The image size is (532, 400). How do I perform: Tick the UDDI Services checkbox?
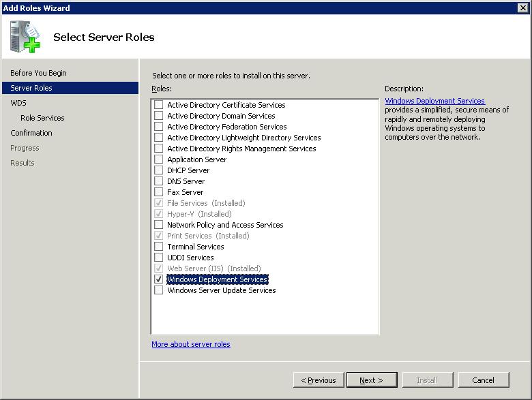pos(158,258)
